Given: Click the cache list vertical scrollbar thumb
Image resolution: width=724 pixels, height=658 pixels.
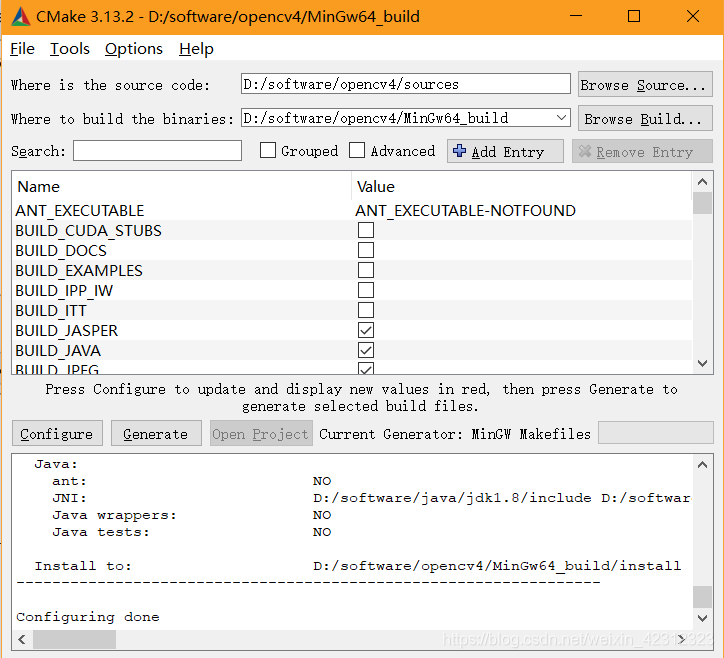Looking at the screenshot, I should [x=702, y=203].
